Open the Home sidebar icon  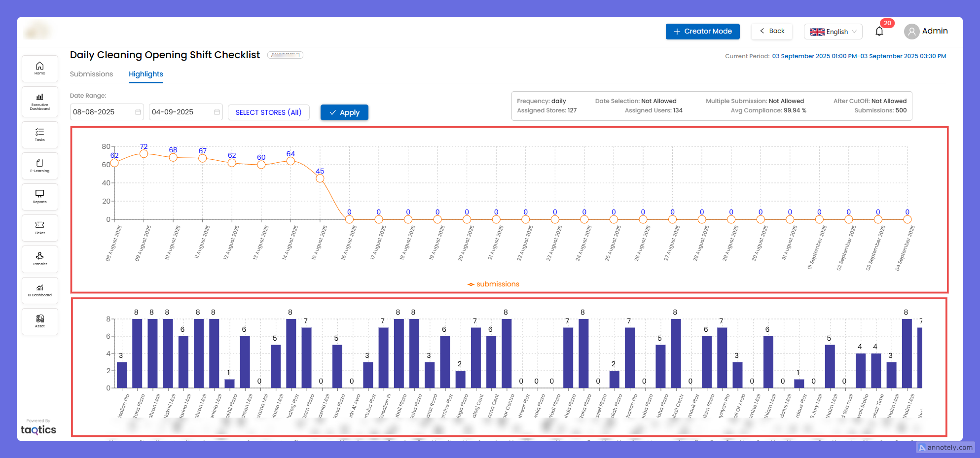(x=39, y=69)
